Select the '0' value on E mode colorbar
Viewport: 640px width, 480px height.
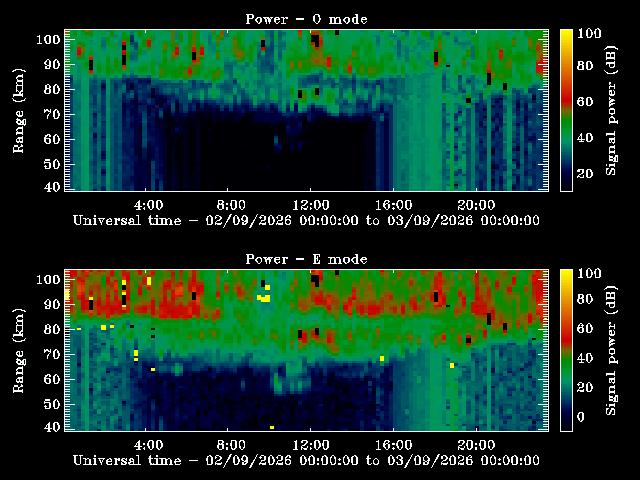581,417
